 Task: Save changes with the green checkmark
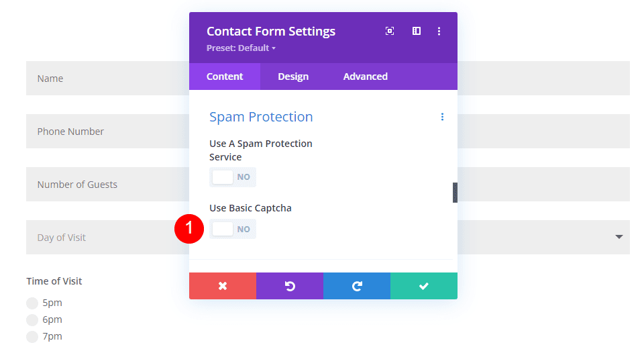pos(424,286)
